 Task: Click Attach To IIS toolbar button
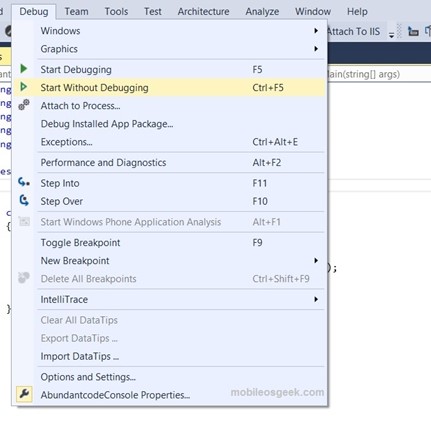pos(354,32)
